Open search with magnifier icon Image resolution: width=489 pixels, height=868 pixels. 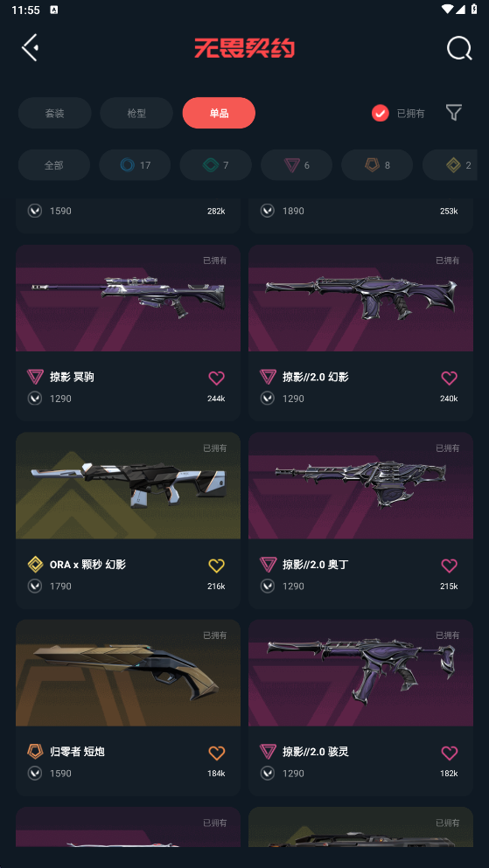pos(459,48)
